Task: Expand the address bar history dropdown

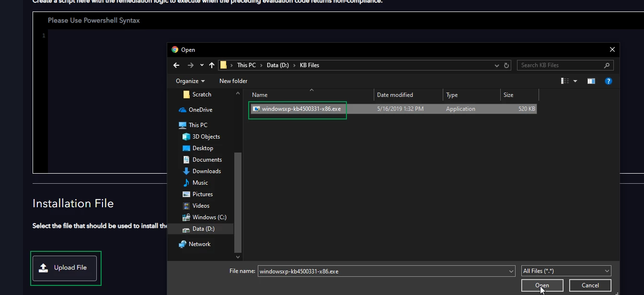Action: tap(496, 65)
